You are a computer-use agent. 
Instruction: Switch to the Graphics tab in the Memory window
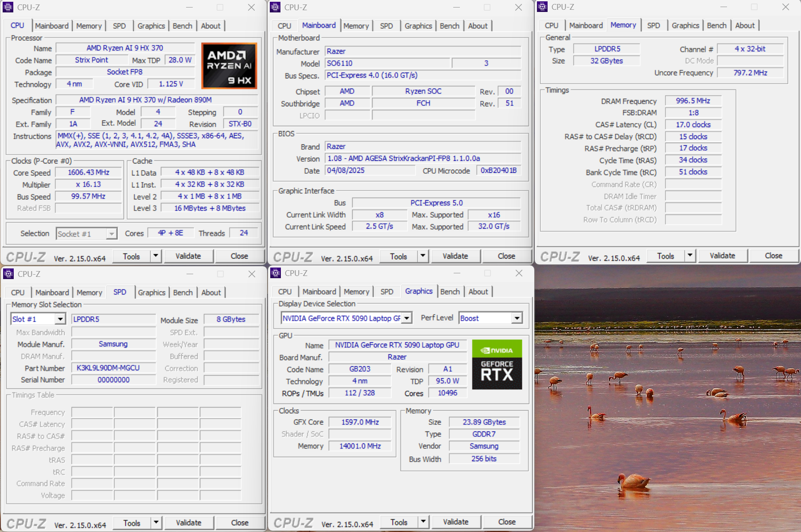[685, 25]
